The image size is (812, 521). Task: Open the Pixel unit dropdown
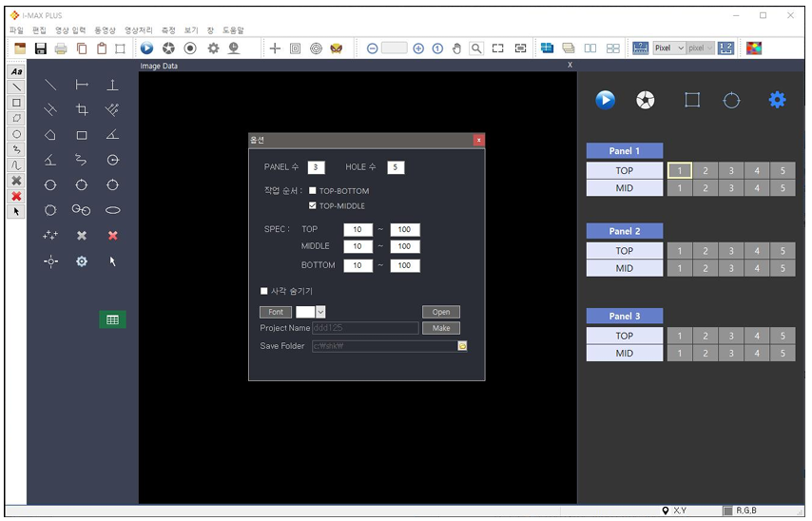[669, 48]
